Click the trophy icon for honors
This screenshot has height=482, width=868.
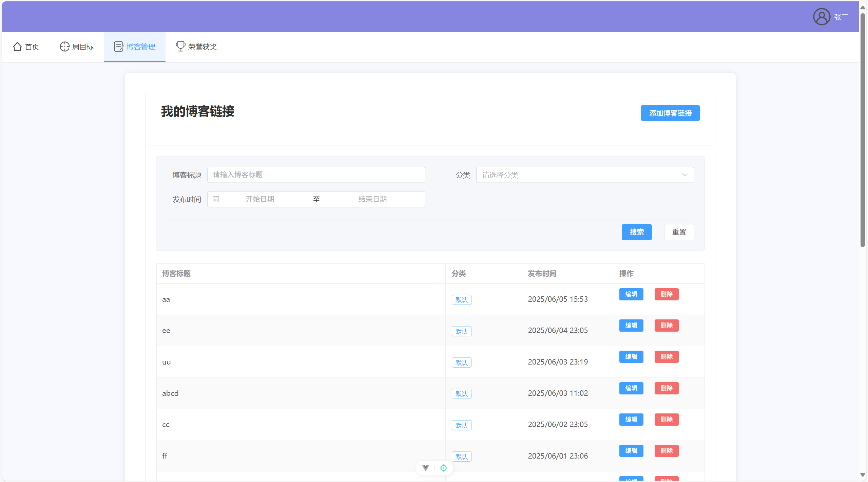(180, 47)
